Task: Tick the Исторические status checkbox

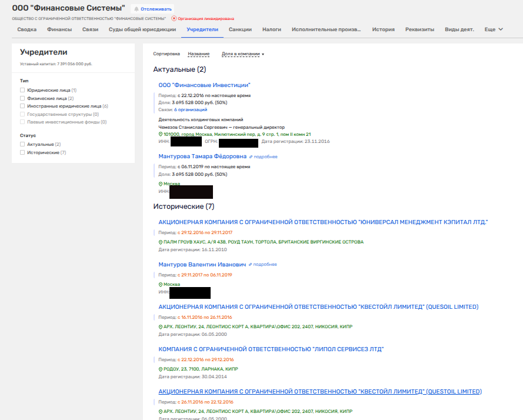Action: coord(22,152)
